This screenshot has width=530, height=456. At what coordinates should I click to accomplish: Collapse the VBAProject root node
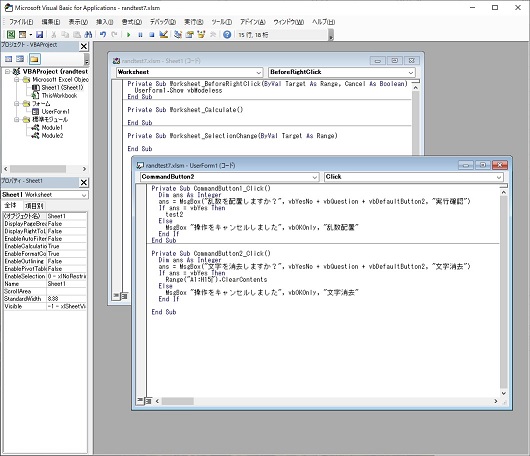point(7,71)
